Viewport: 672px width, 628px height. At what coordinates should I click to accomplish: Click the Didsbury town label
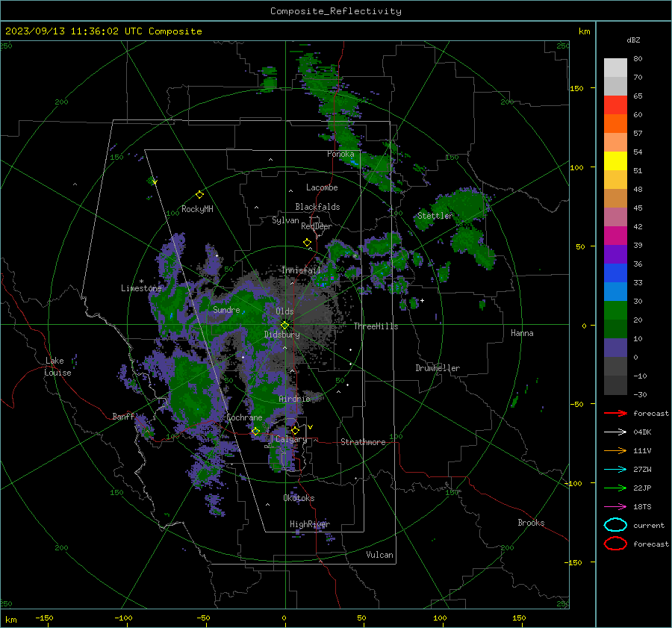282,335
